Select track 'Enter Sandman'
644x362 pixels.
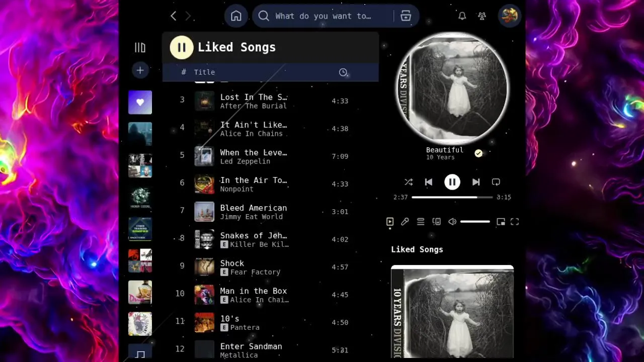[x=251, y=346]
